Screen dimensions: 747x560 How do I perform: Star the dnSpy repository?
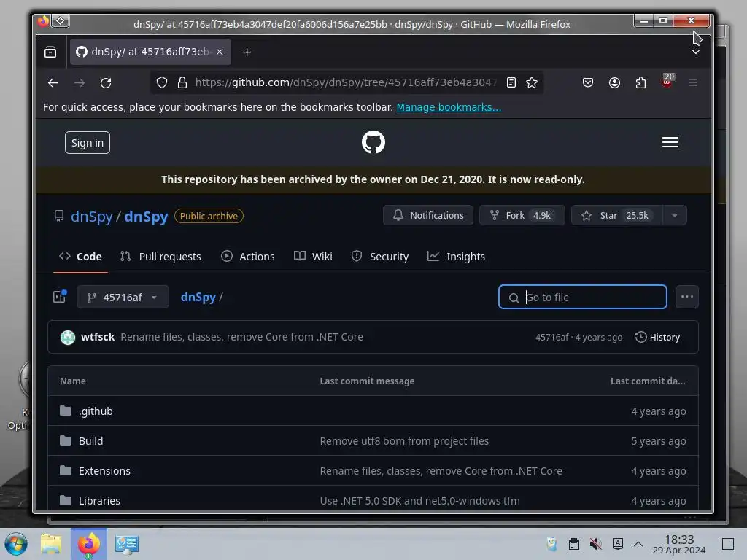coord(616,215)
